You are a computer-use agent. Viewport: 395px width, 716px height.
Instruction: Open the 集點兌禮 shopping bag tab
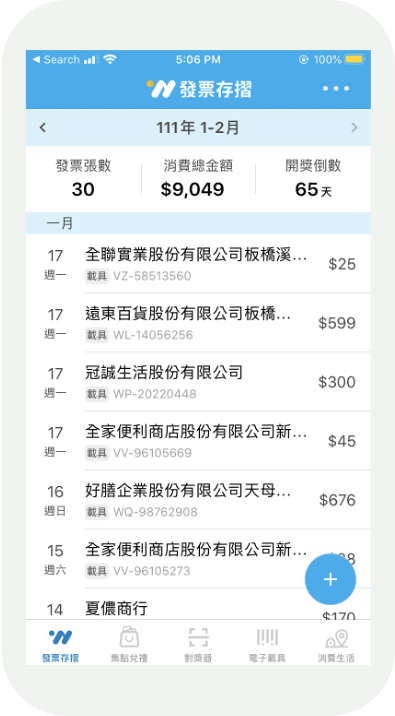click(x=129, y=645)
